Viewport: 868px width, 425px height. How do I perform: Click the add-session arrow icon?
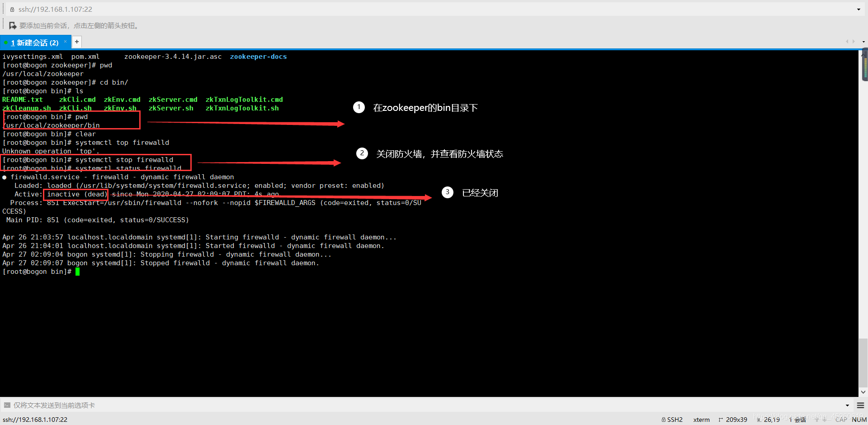coord(13,26)
